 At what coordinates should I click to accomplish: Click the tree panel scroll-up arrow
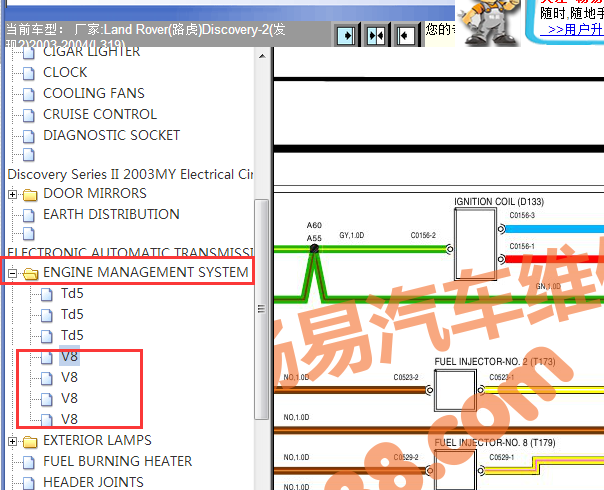[x=262, y=56]
